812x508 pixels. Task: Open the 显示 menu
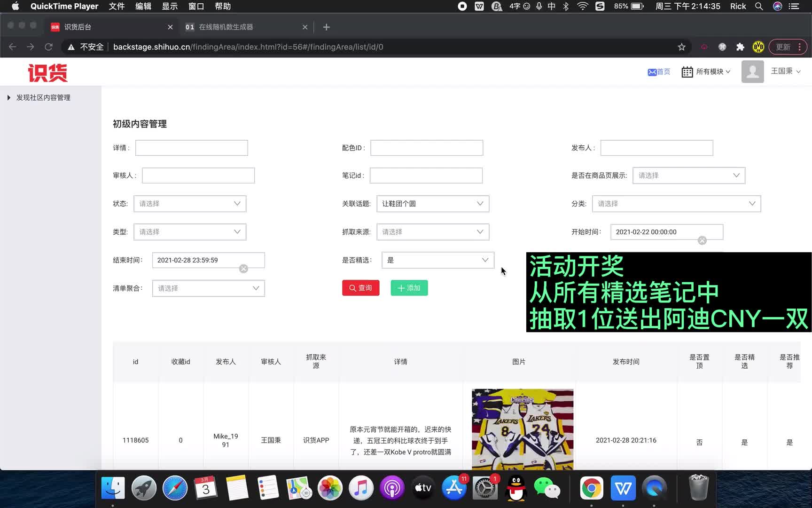(170, 6)
